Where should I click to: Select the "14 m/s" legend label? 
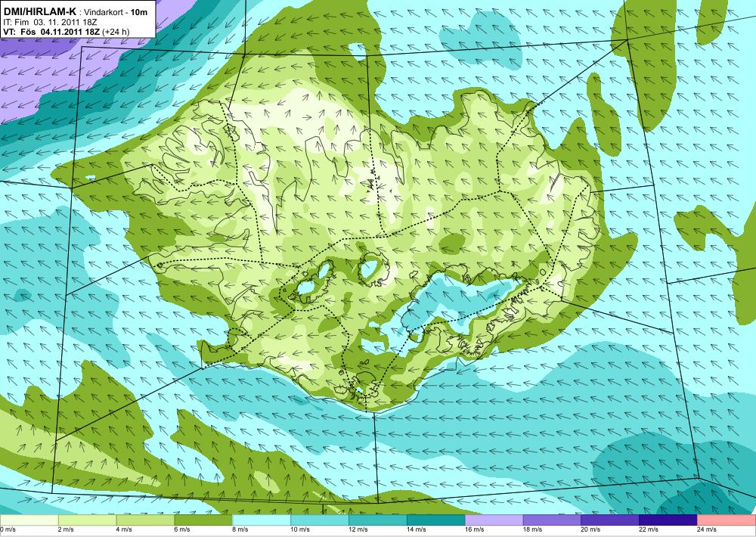416,529
